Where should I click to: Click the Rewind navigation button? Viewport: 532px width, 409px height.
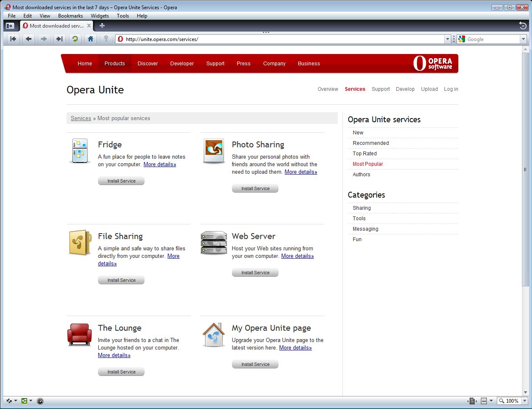13,39
